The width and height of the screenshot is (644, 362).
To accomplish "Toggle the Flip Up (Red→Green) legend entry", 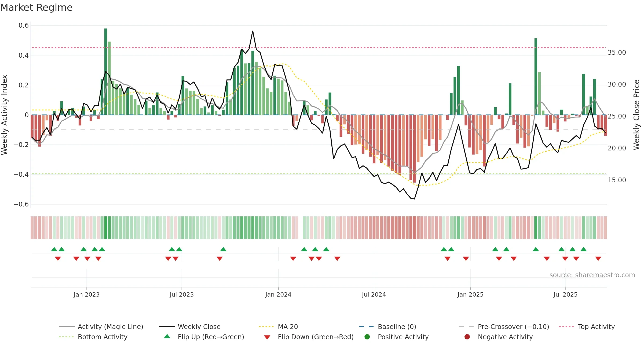I will (x=204, y=337).
